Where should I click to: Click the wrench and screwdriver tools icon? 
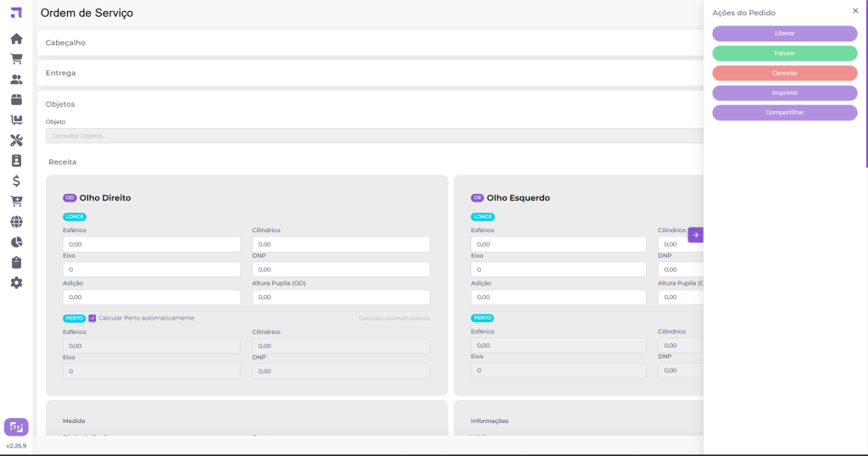(16, 141)
